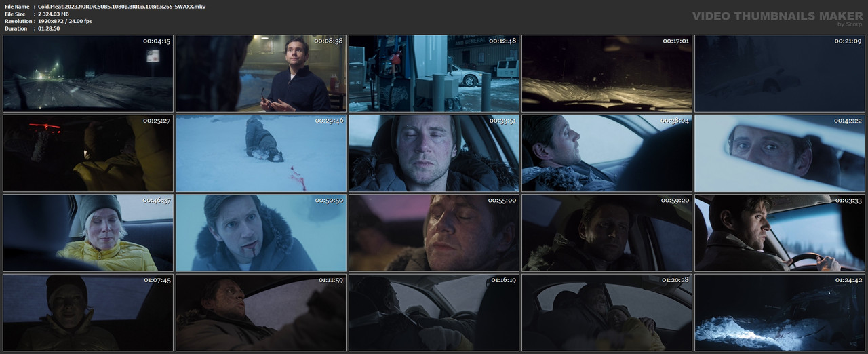Select the thumbnail timestamped 00:33:51
868x354 pixels.
coord(434,153)
